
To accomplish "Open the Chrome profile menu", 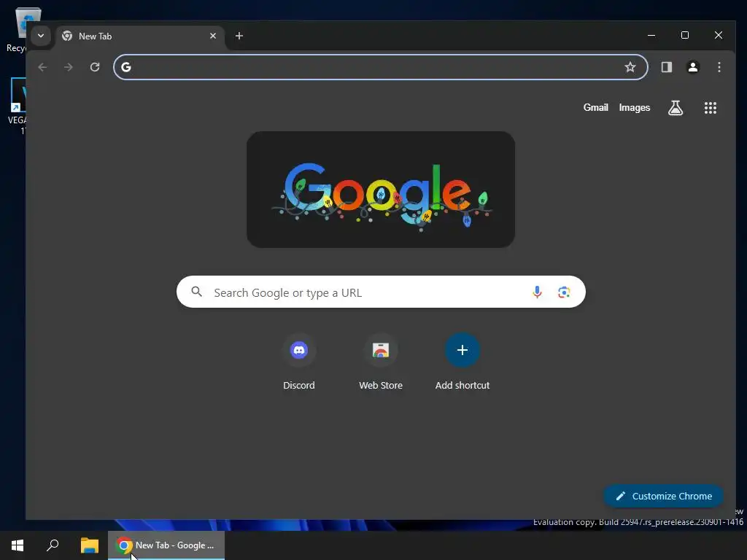I will tap(693, 67).
